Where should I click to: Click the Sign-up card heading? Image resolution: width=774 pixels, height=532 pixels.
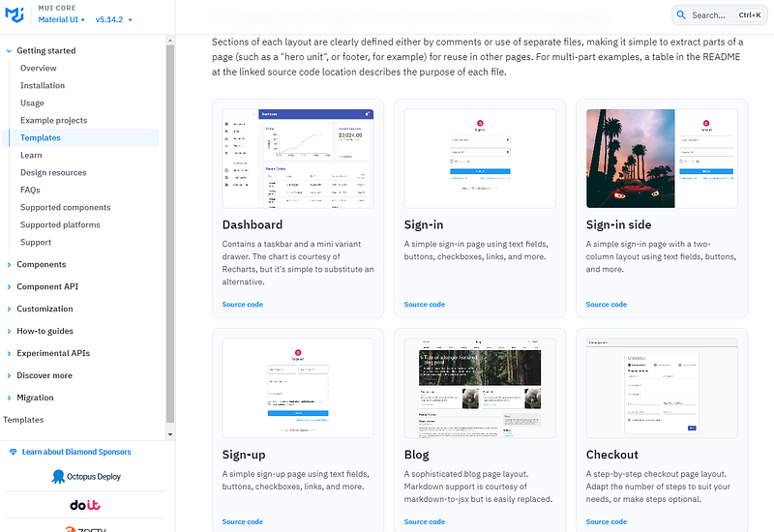point(244,455)
